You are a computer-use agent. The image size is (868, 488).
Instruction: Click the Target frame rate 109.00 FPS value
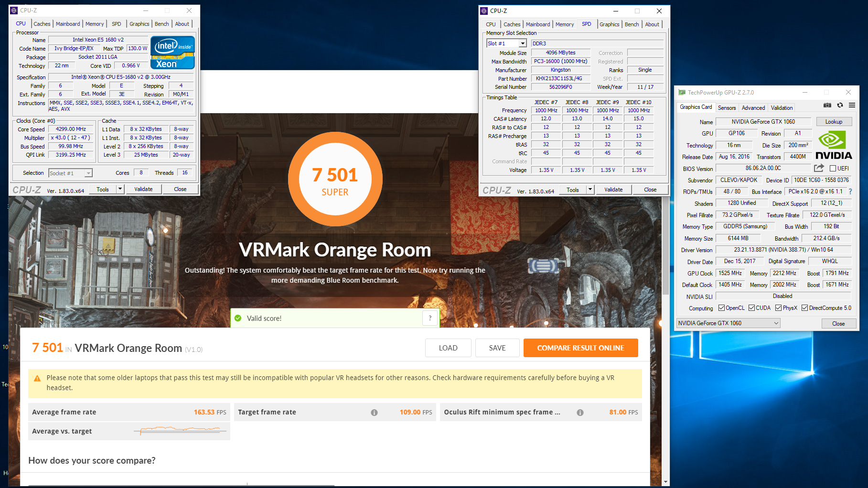coord(416,412)
